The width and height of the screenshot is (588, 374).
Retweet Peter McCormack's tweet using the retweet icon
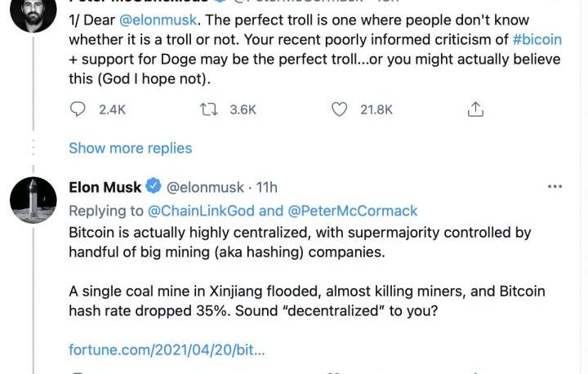[x=208, y=109]
